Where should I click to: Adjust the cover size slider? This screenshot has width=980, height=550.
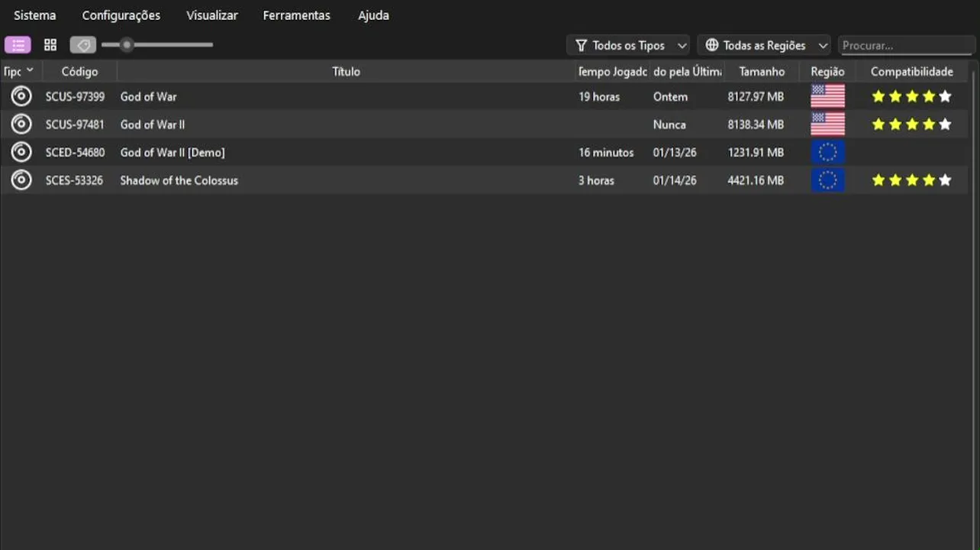coord(157,45)
